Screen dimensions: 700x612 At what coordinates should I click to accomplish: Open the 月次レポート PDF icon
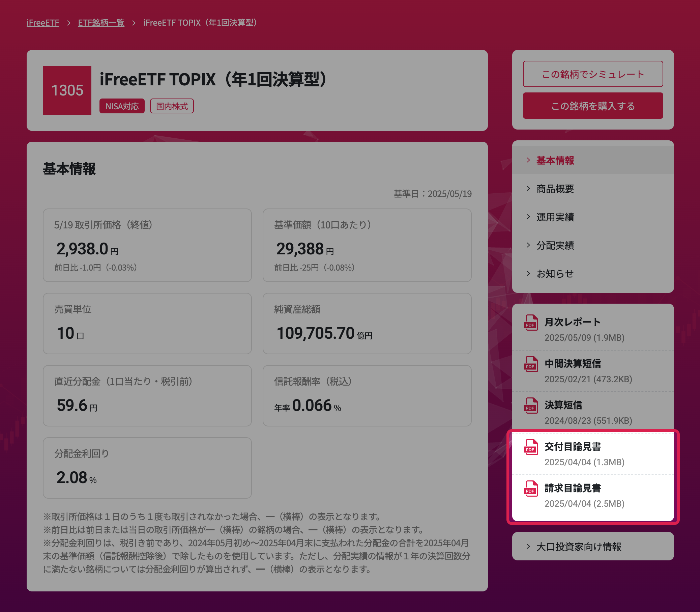coord(531,323)
